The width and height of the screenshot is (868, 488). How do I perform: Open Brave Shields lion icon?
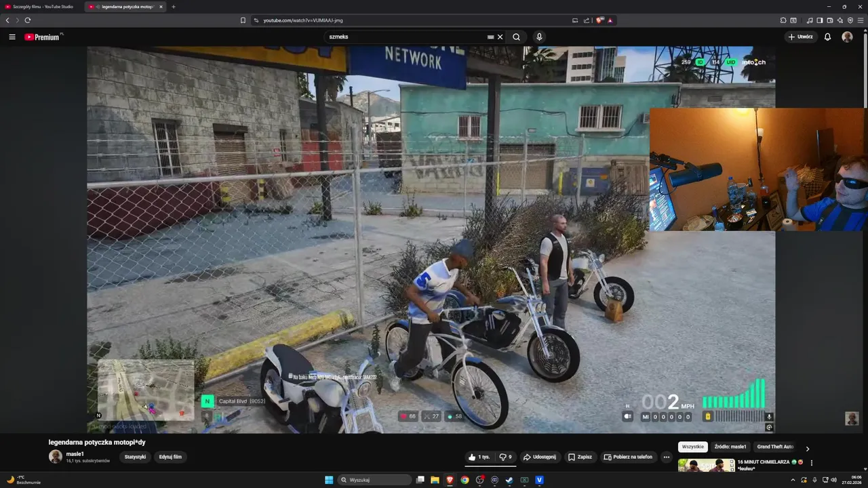pos(599,20)
